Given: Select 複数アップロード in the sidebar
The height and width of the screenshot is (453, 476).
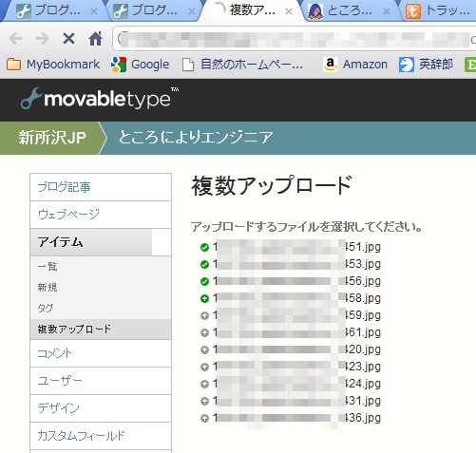Looking at the screenshot, I should pos(101,330).
